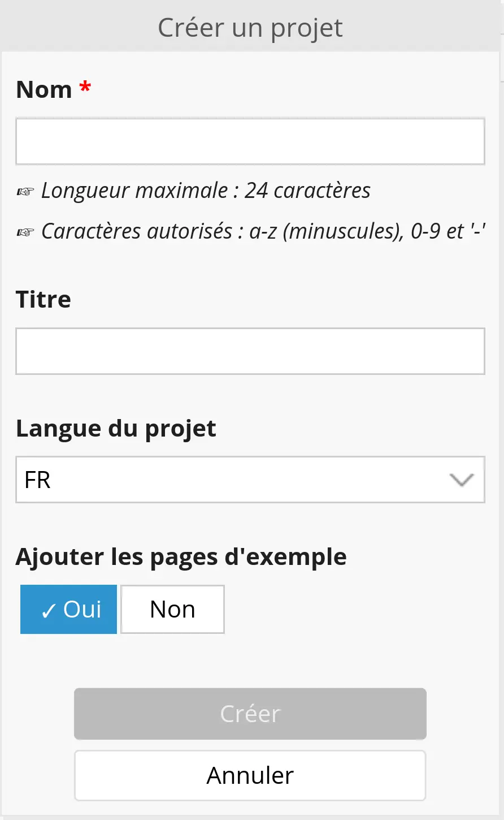Click the "Langue du projet" label

click(x=116, y=428)
